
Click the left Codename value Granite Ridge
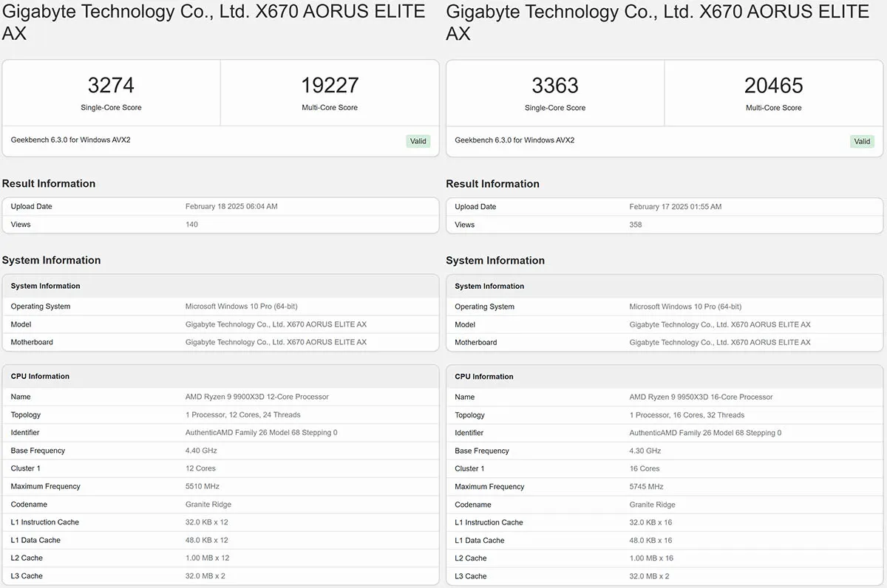coord(208,505)
